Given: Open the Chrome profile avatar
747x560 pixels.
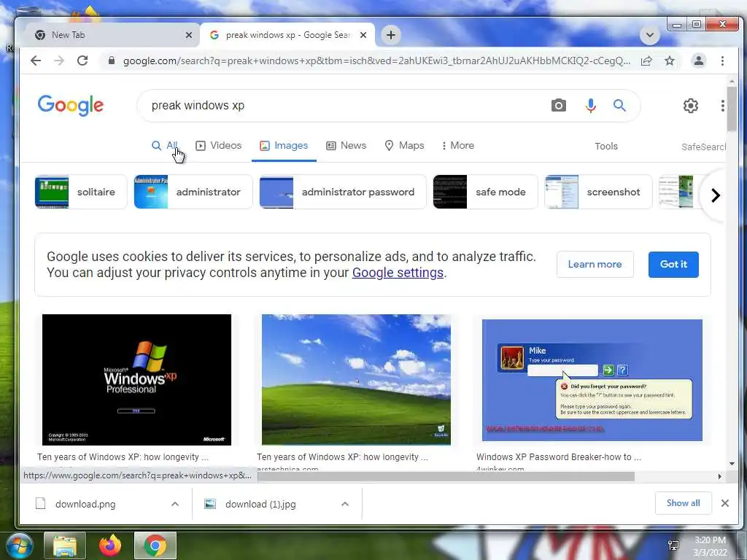Looking at the screenshot, I should [x=698, y=61].
